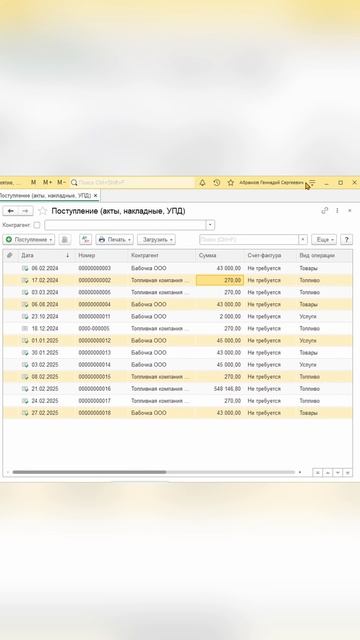Add this form to favorites star
The height and width of the screenshot is (640, 360).
coord(42,211)
